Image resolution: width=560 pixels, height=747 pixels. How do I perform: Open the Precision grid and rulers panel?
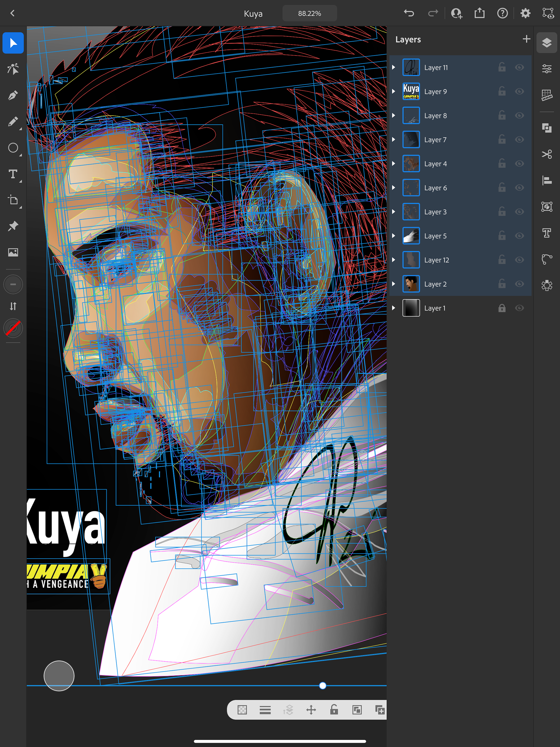point(547,95)
